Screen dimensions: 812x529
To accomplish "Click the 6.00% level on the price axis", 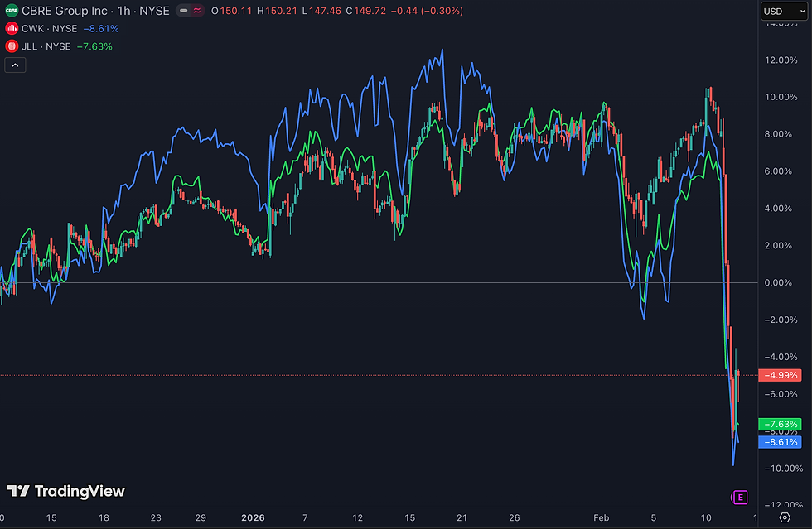I will (778, 171).
